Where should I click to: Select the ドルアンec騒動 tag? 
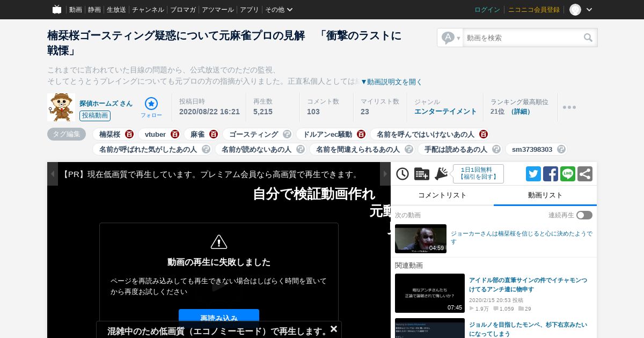tap(327, 135)
